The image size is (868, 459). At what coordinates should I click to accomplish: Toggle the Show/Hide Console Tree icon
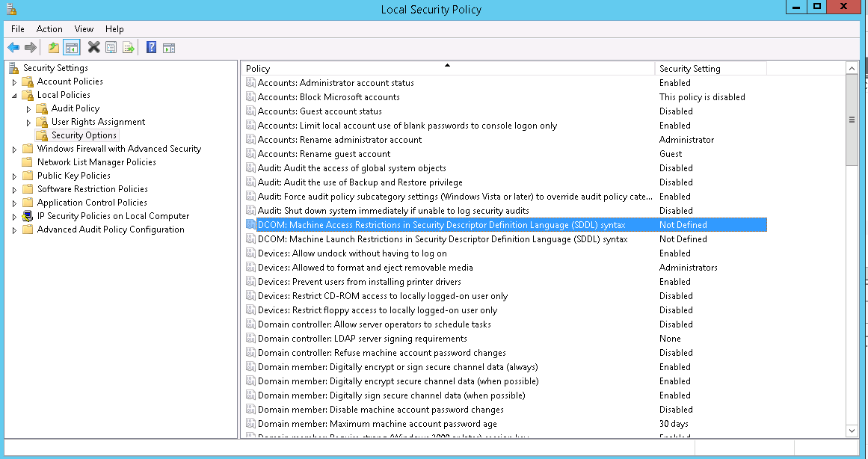(x=72, y=48)
